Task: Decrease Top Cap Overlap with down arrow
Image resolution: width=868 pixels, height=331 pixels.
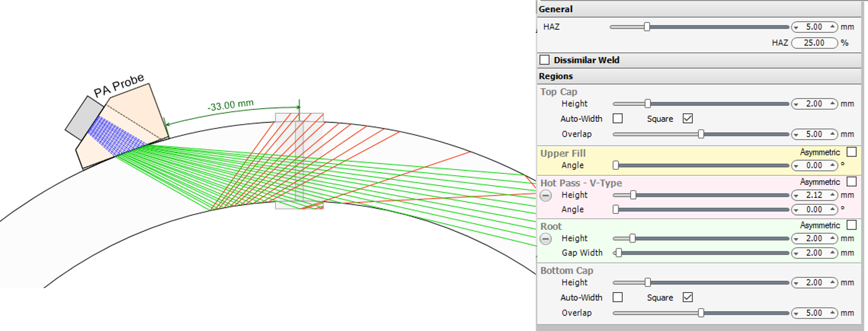Action: (x=796, y=135)
